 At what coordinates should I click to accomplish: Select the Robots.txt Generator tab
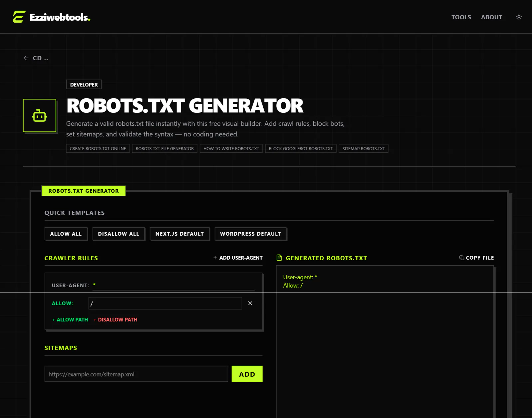[x=84, y=191]
